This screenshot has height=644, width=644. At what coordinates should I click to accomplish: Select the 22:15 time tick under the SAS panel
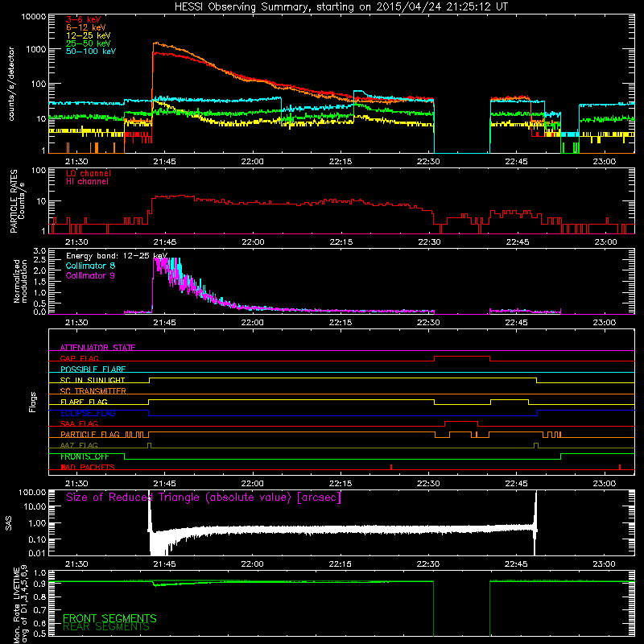[x=340, y=564]
